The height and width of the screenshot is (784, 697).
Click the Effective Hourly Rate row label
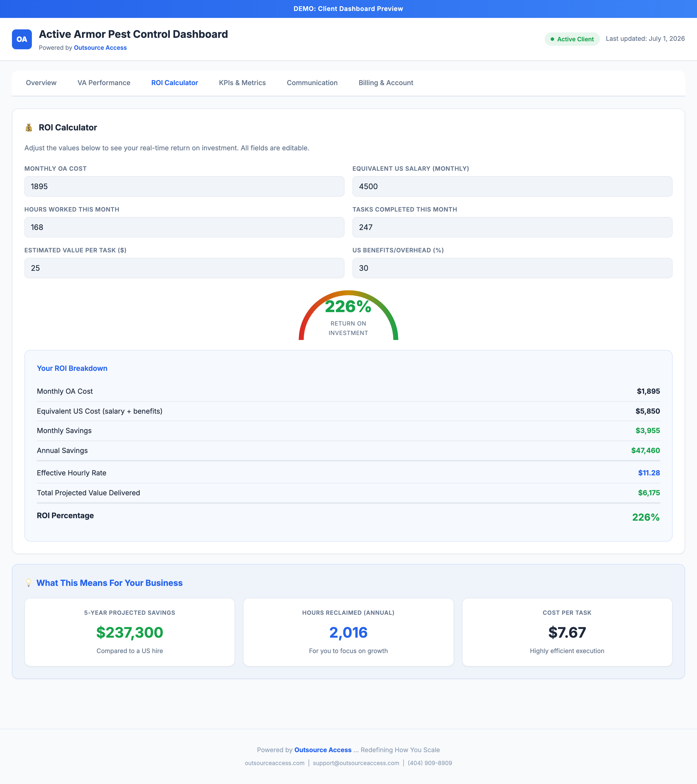(71, 473)
